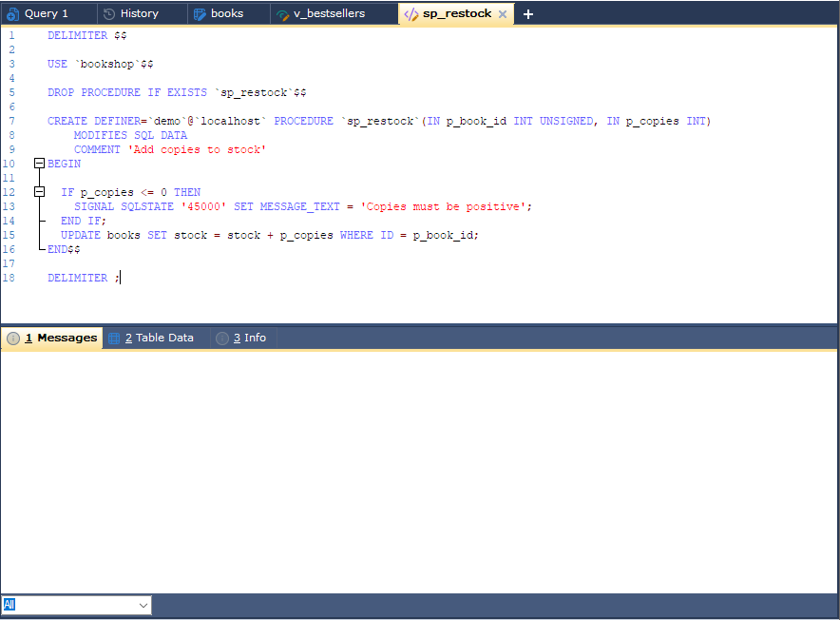
Task: Click the sp_restock code icon
Action: click(x=410, y=14)
